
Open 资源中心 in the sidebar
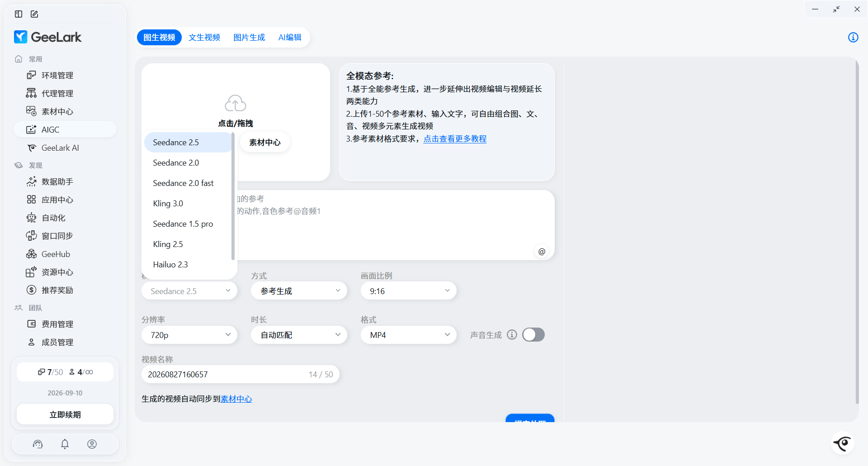[65, 272]
